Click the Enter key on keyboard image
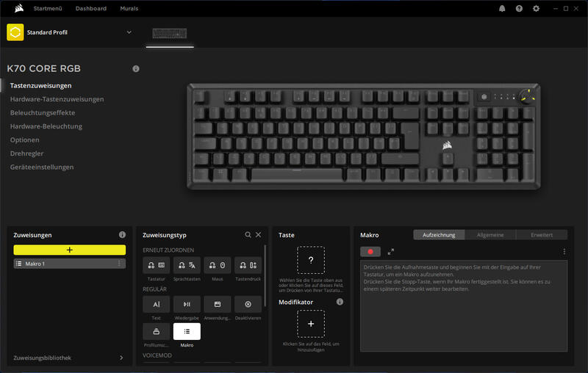 pyautogui.click(x=410, y=137)
